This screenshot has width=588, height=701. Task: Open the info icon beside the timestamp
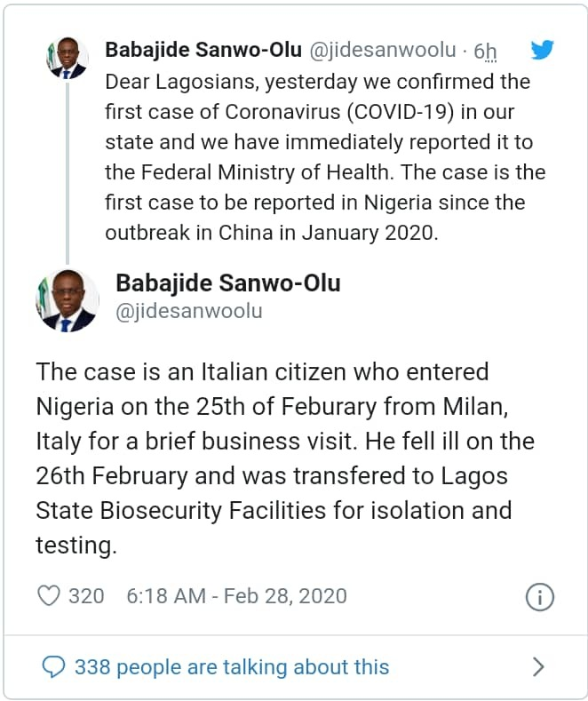click(540, 597)
